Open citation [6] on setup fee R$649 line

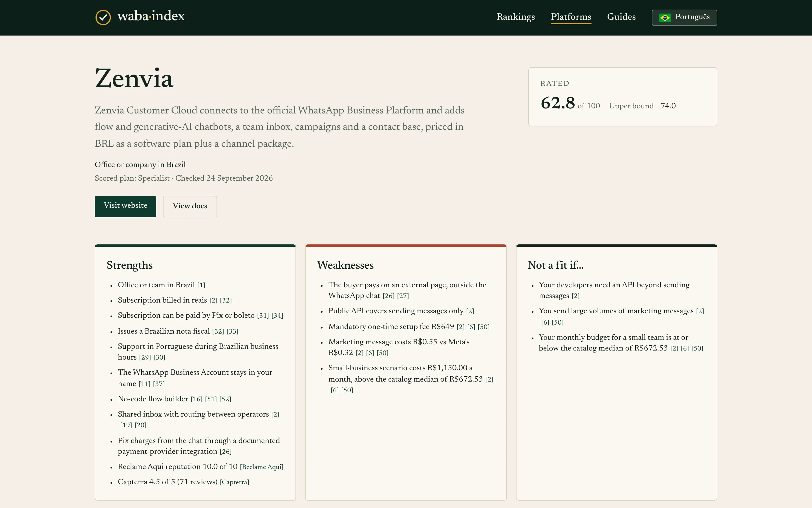click(x=471, y=327)
